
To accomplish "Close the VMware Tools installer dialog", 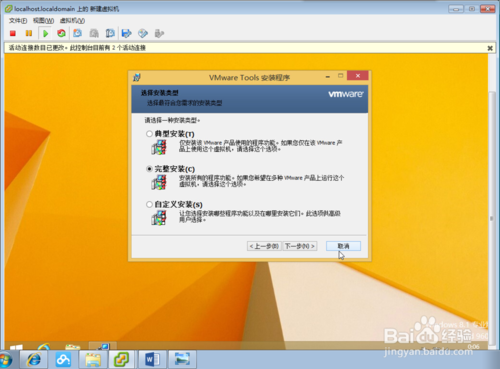I will (358, 76).
